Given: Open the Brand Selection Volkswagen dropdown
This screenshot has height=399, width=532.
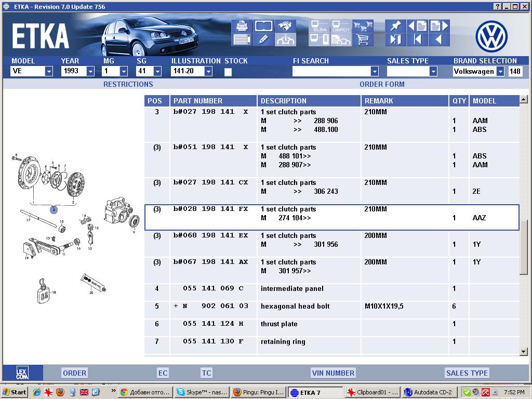Looking at the screenshot, I should (x=500, y=72).
